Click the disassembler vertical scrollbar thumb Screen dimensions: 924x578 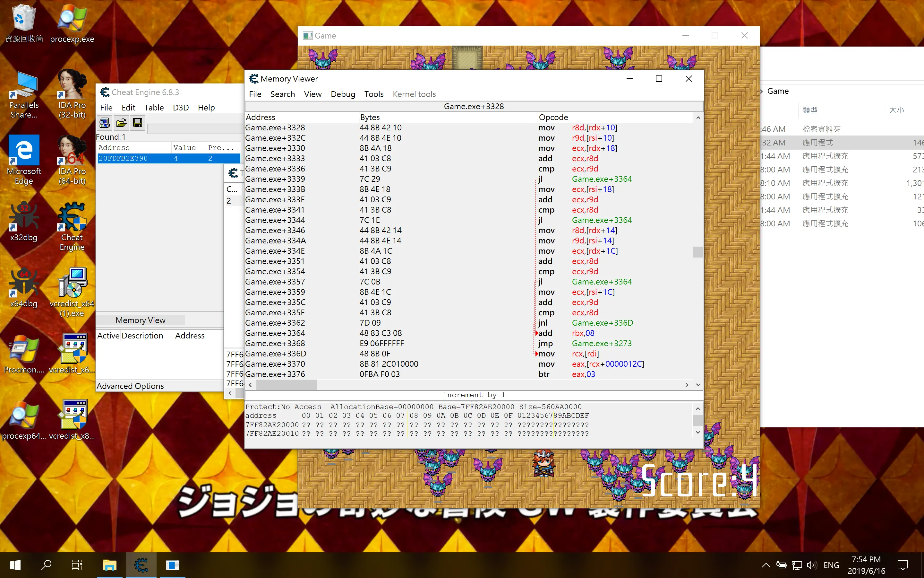(698, 252)
